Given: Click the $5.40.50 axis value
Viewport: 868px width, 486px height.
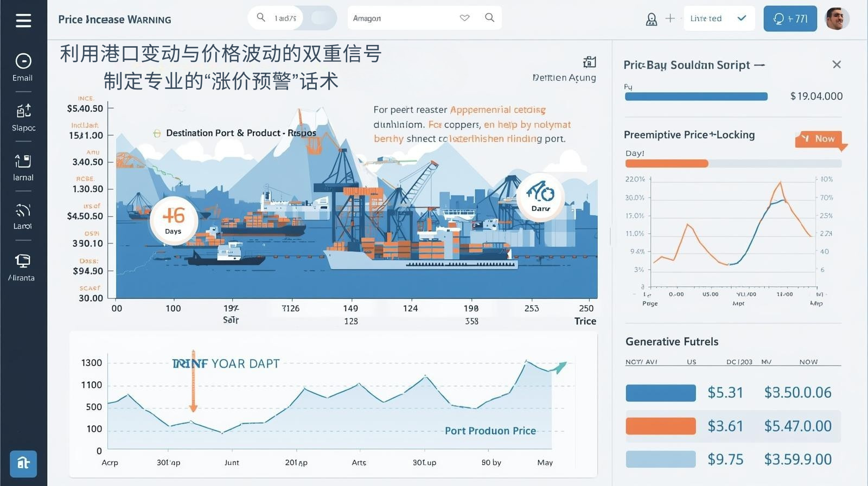Looking at the screenshot, I should (85, 108).
